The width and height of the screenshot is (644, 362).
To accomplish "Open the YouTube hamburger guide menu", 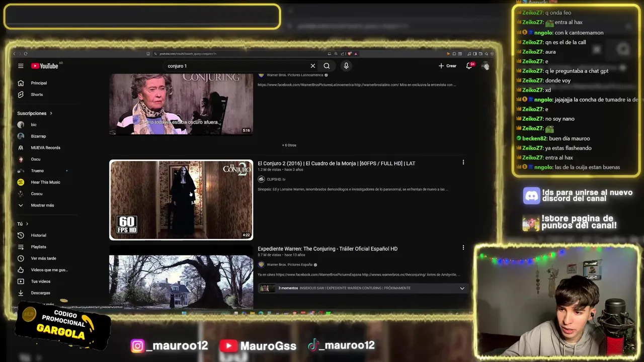I will 21,66.
